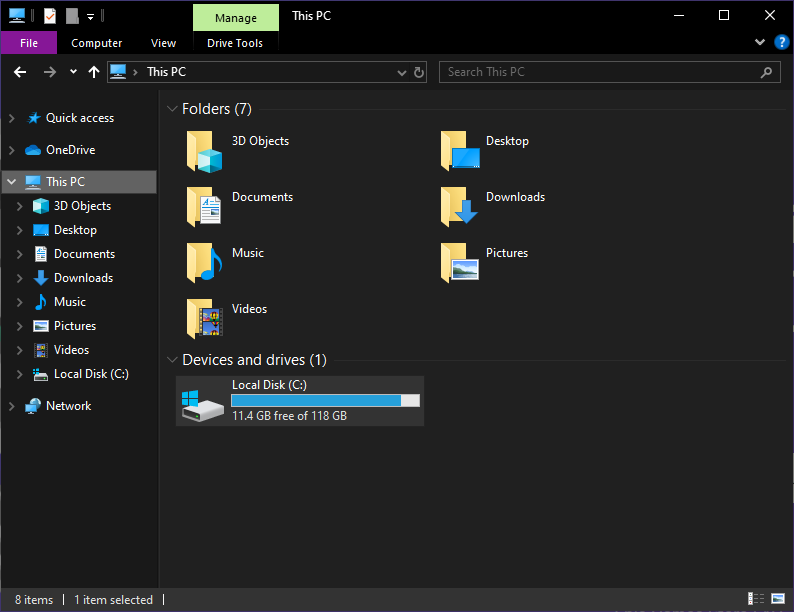The height and width of the screenshot is (612, 794).
Task: Click the Refresh button in address bar
Action: point(419,72)
